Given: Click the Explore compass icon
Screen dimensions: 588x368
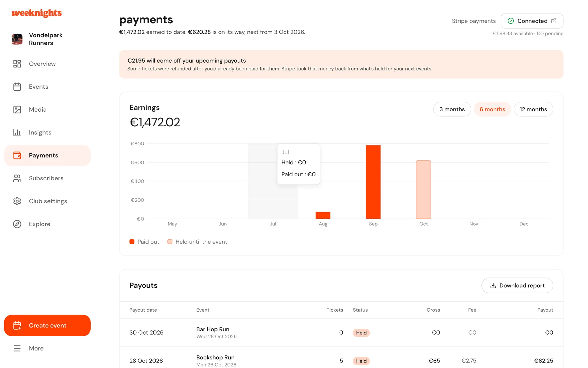Looking at the screenshot, I should [x=17, y=224].
